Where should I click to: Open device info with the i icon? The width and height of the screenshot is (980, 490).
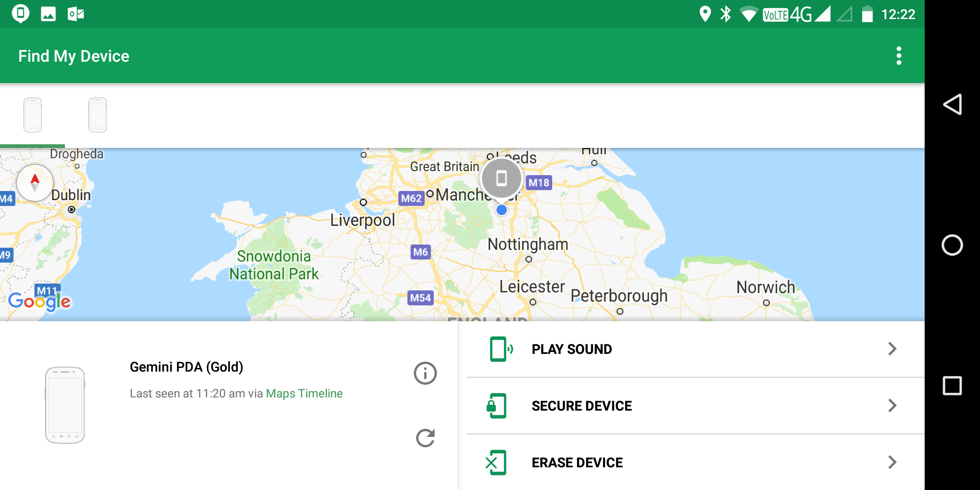(x=425, y=373)
